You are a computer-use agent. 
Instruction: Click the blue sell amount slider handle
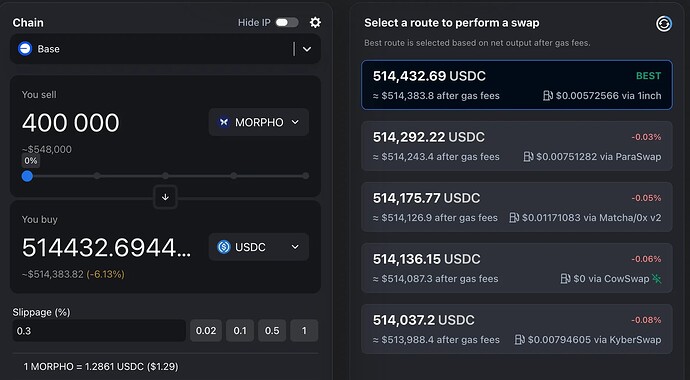point(27,176)
